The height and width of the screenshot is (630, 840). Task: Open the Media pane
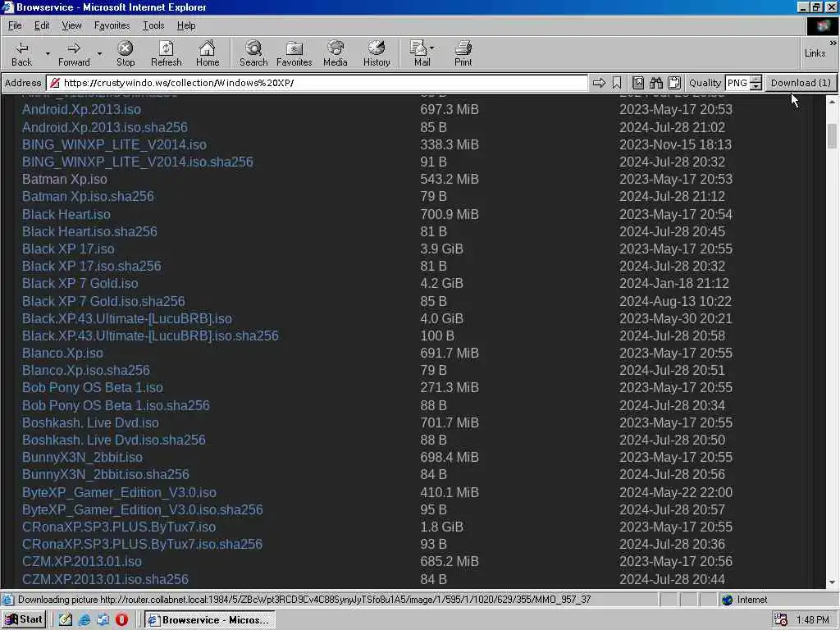pyautogui.click(x=336, y=53)
